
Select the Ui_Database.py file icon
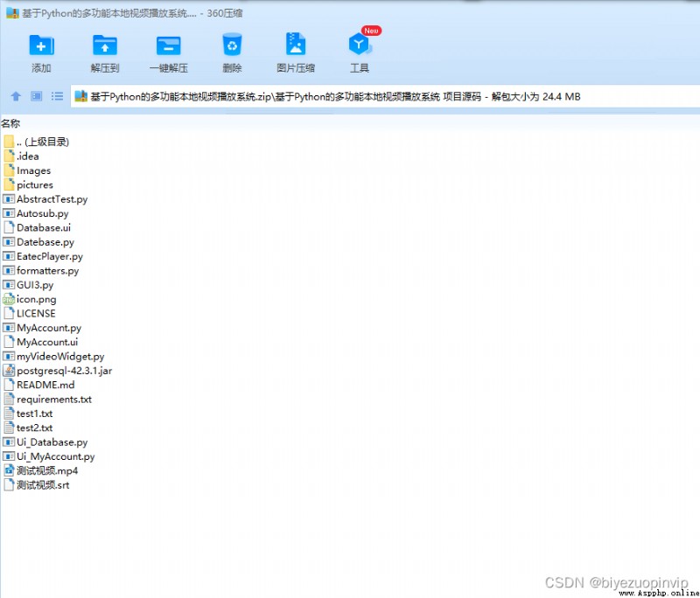[9, 442]
